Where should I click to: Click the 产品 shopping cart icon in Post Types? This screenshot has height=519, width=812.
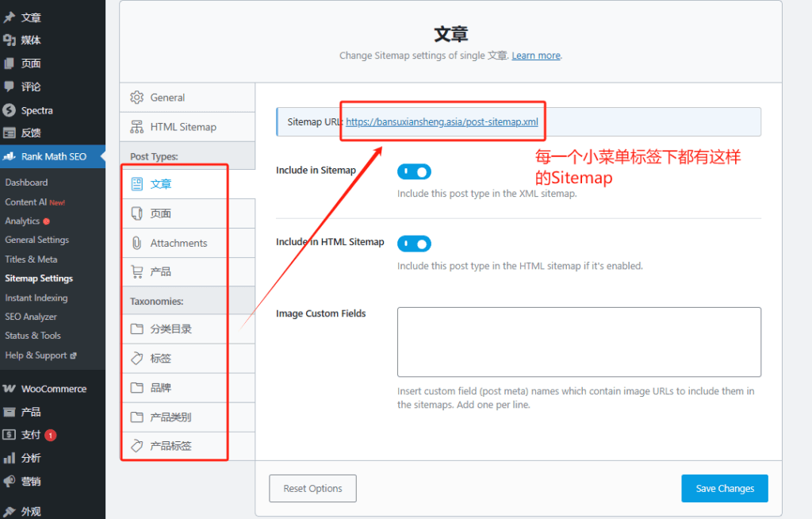(136, 271)
